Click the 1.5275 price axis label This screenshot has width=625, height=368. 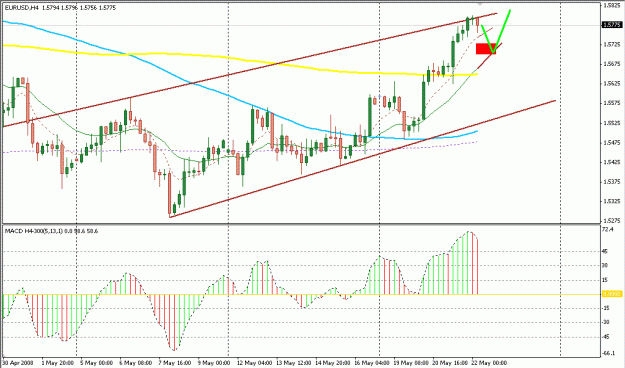(x=612, y=220)
